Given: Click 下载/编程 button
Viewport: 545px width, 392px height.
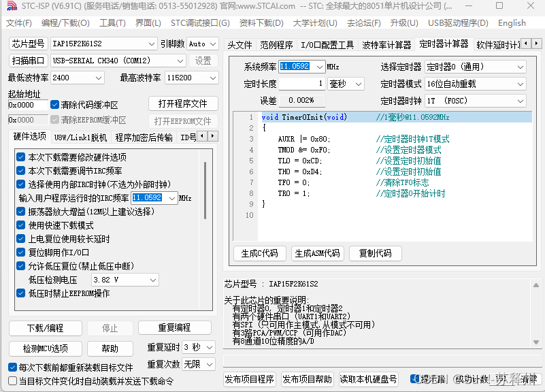Looking at the screenshot, I should coord(45,328).
